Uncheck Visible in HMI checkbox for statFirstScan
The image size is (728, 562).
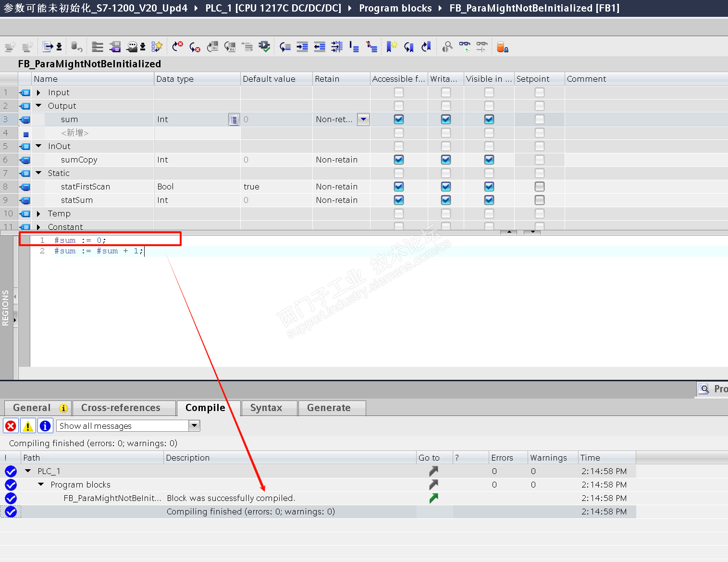coord(489,187)
